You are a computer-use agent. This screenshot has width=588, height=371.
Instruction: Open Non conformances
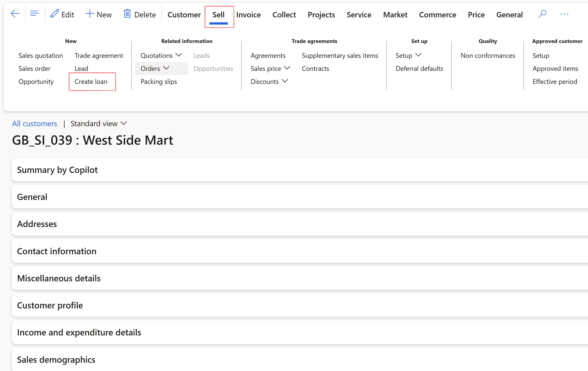(x=488, y=55)
